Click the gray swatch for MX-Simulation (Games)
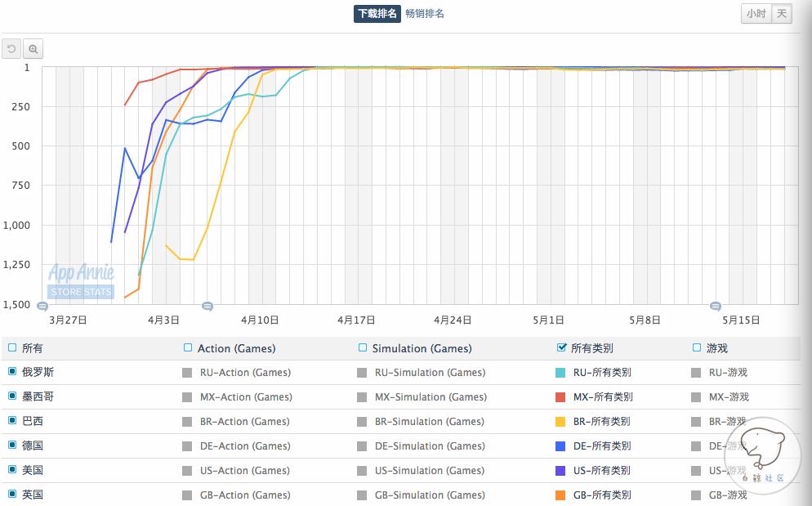 click(362, 397)
